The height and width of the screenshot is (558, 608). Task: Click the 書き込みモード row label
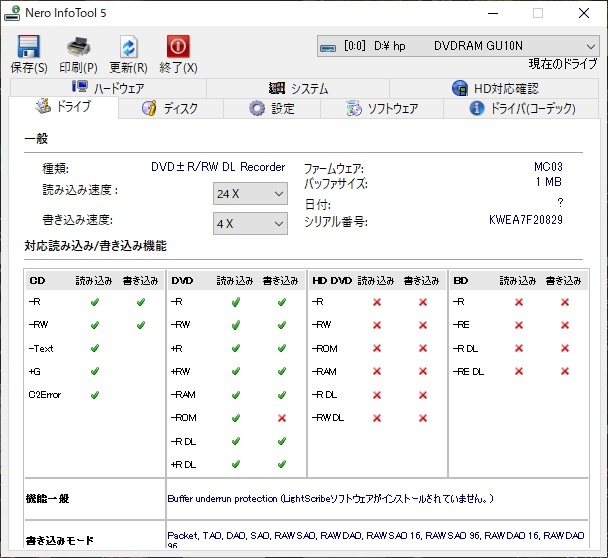click(60, 540)
